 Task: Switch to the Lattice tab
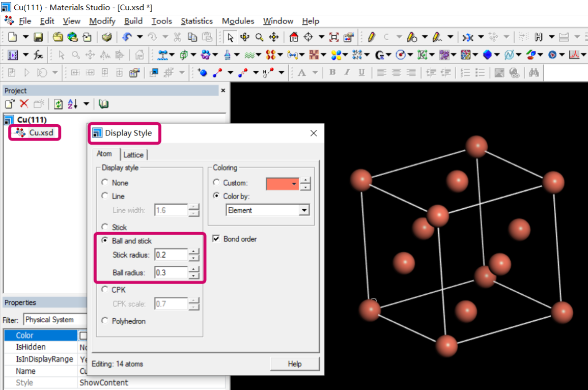click(x=134, y=154)
